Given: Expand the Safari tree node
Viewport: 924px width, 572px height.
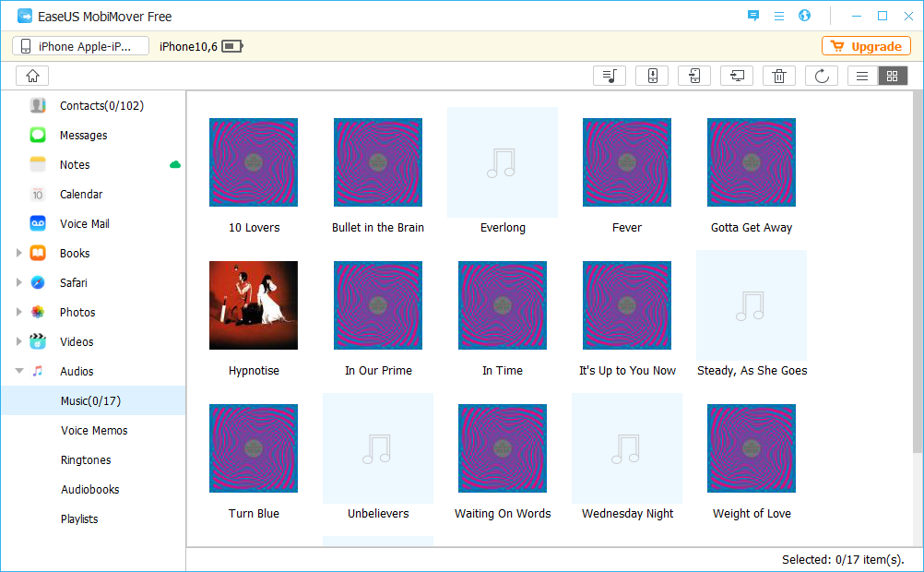Looking at the screenshot, I should coord(18,282).
